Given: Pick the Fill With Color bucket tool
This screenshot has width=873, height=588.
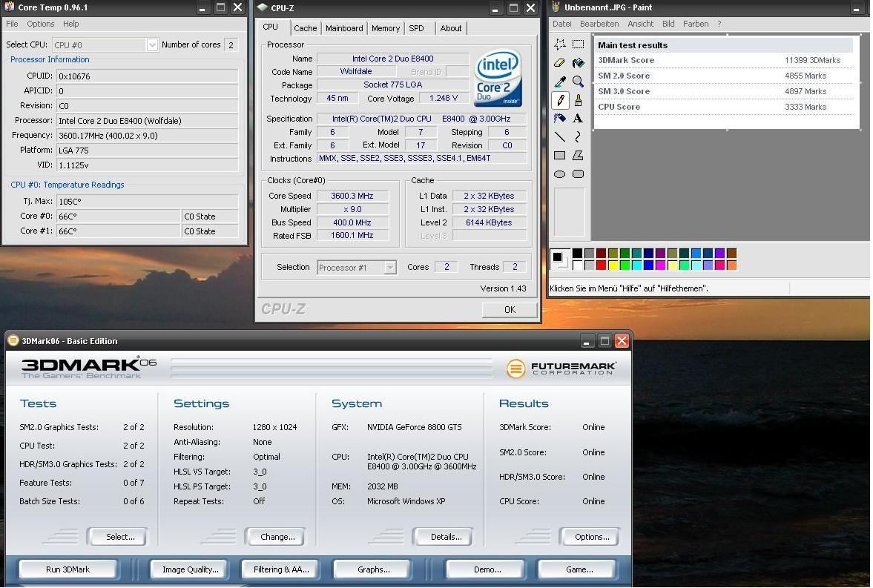Looking at the screenshot, I should [x=579, y=63].
